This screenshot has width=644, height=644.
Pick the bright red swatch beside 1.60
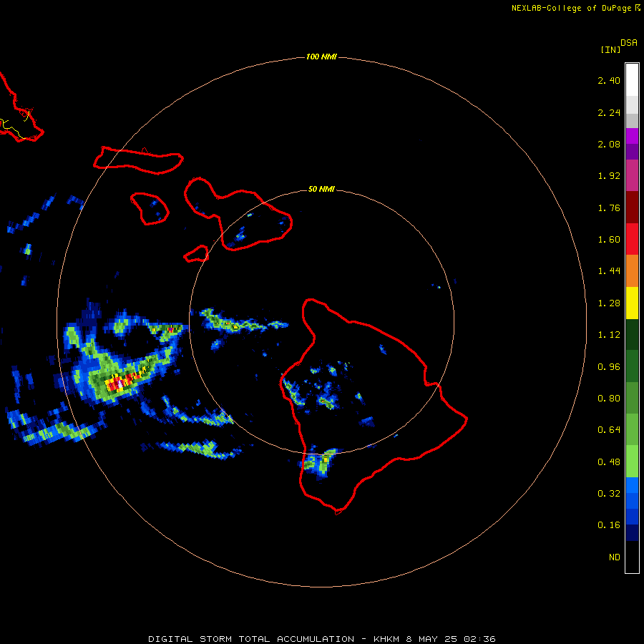coord(632,239)
